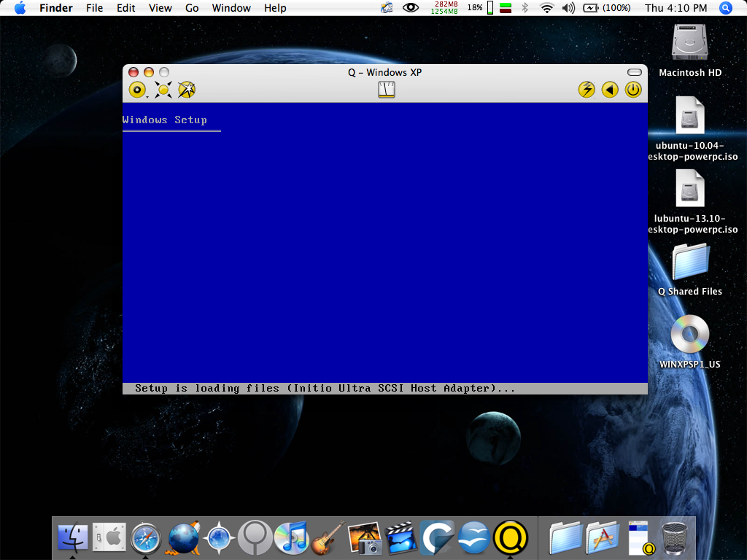Launch iPhoto from the Dock
This screenshot has height=560, width=747.
pos(365,538)
